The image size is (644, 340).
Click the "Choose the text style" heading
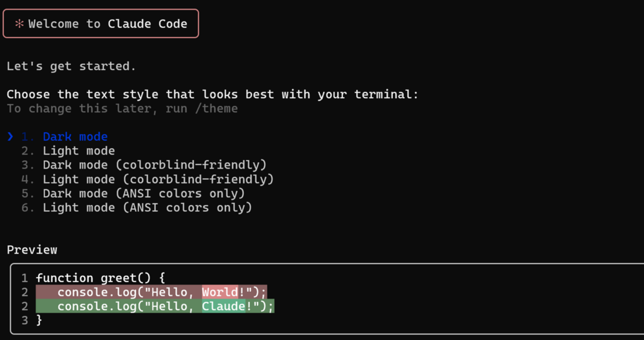[212, 94]
